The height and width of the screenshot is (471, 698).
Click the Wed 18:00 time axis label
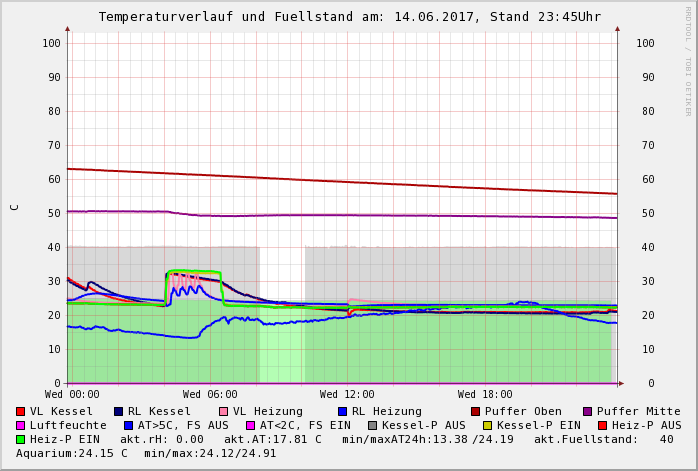coord(485,395)
